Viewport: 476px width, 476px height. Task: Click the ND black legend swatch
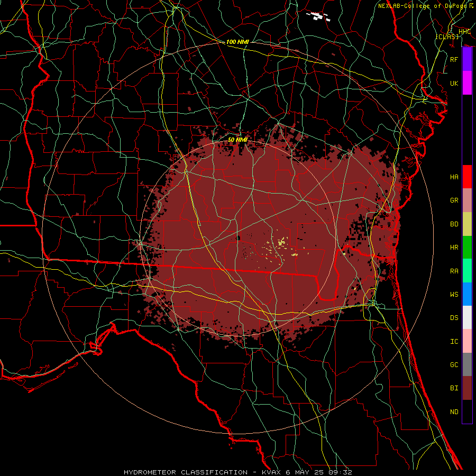[467, 411]
